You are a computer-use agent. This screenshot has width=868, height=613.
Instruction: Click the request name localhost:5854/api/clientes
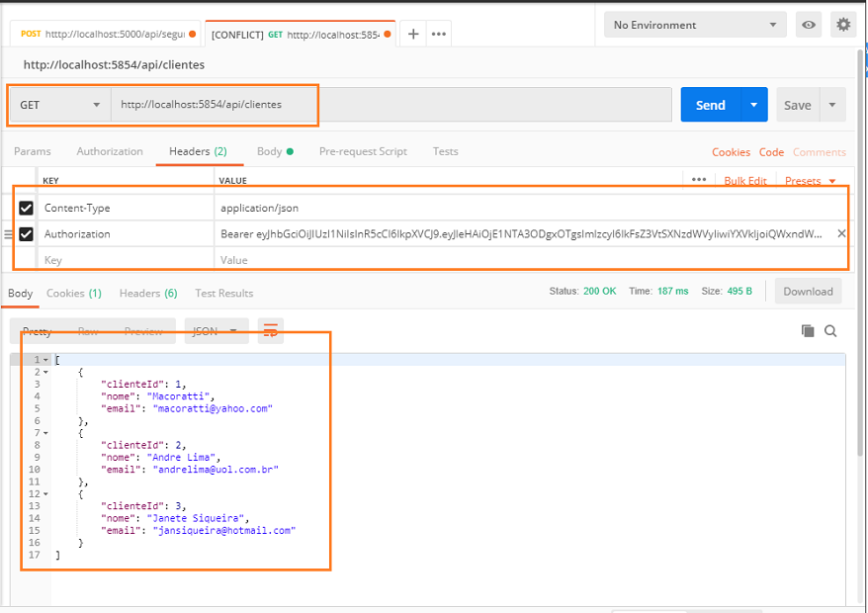pos(114,65)
